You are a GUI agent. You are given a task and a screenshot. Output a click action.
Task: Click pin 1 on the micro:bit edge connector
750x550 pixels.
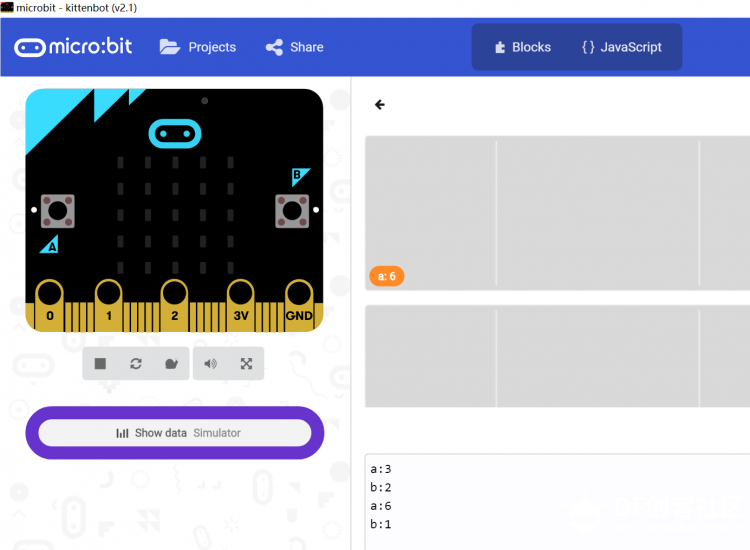pyautogui.click(x=109, y=305)
